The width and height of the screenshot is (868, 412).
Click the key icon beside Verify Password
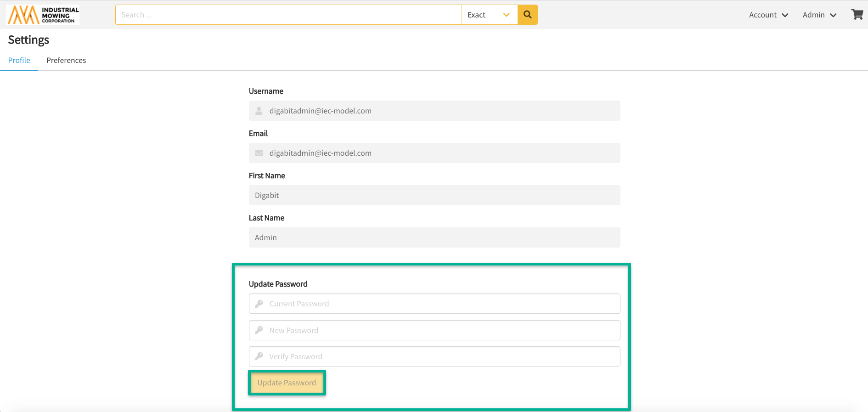pyautogui.click(x=259, y=356)
